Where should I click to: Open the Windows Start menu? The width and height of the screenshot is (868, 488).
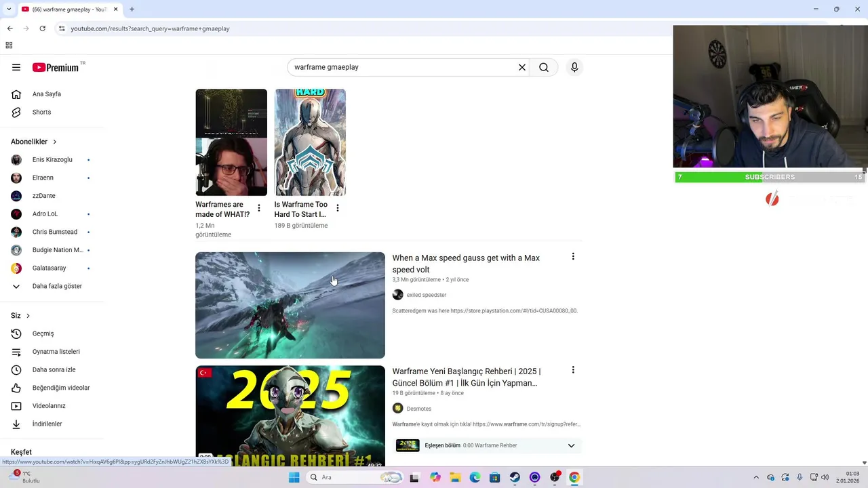point(294,477)
